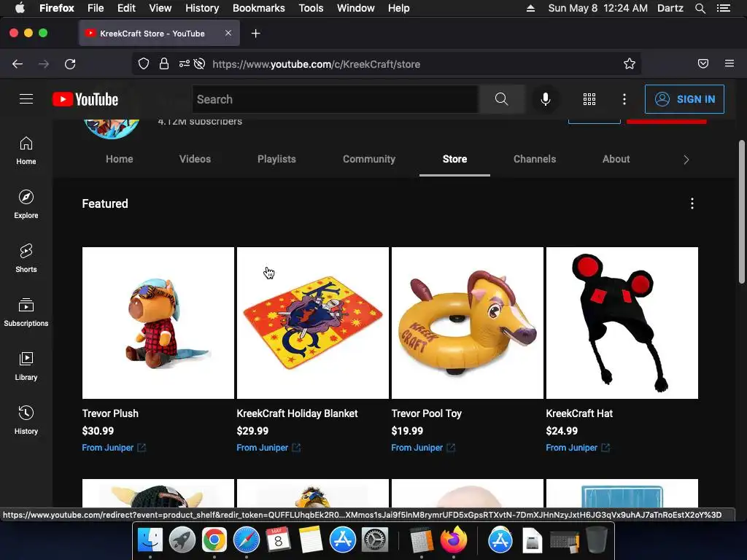Open Firefox File menu
The height and width of the screenshot is (560, 747).
click(x=96, y=8)
